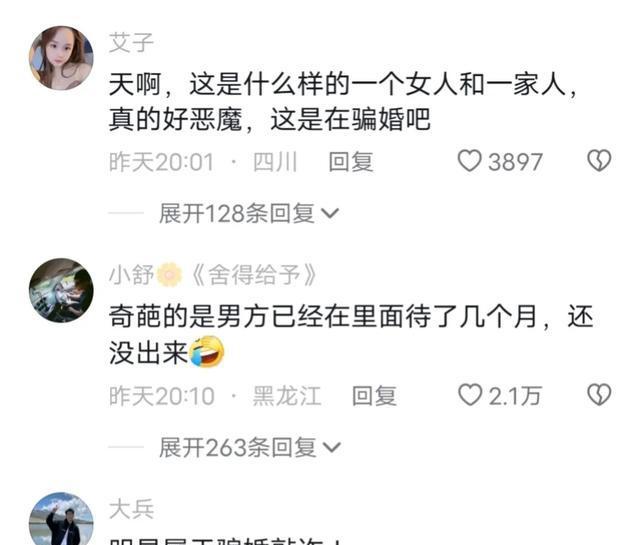Select comment text about 男方已经在里面
Image resolution: width=640 pixels, height=545 pixels.
tap(351, 335)
